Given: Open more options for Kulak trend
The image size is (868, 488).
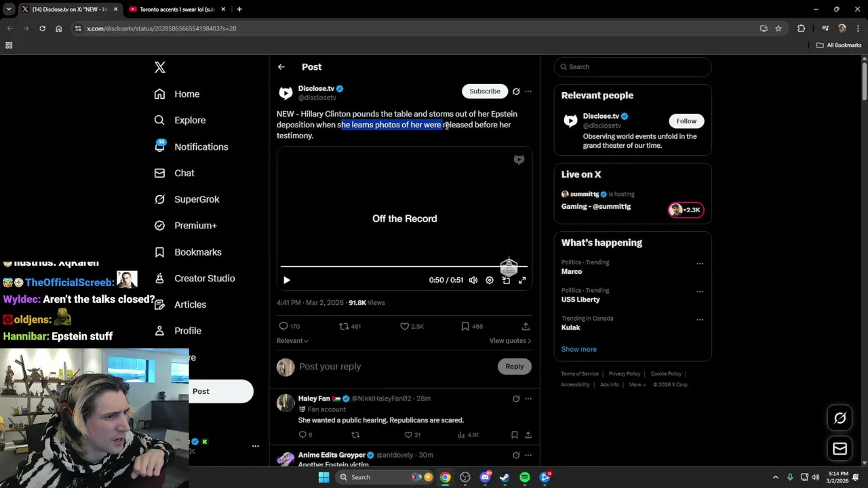Looking at the screenshot, I should [x=700, y=320].
